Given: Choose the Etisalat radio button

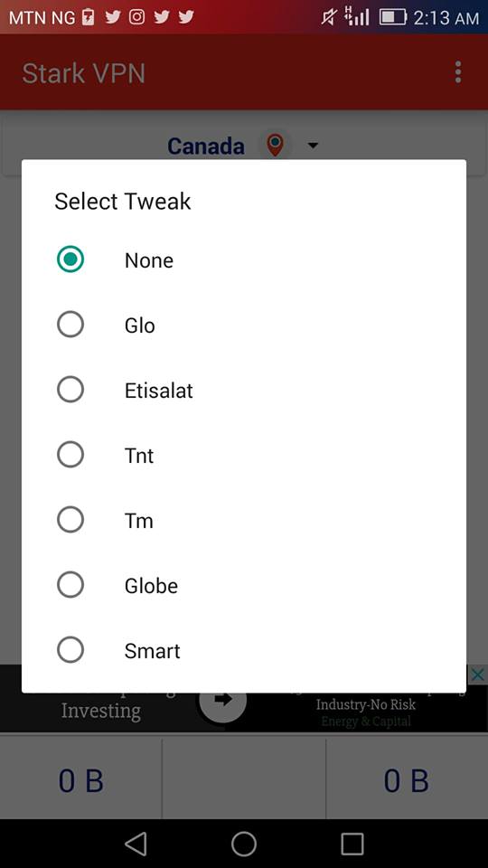Looking at the screenshot, I should point(70,390).
